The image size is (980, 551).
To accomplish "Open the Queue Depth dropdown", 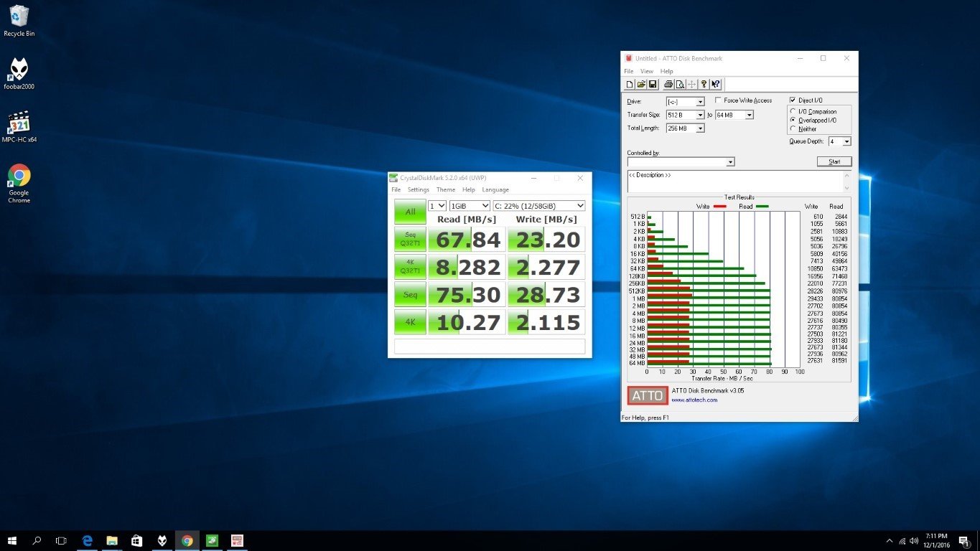I will [839, 142].
